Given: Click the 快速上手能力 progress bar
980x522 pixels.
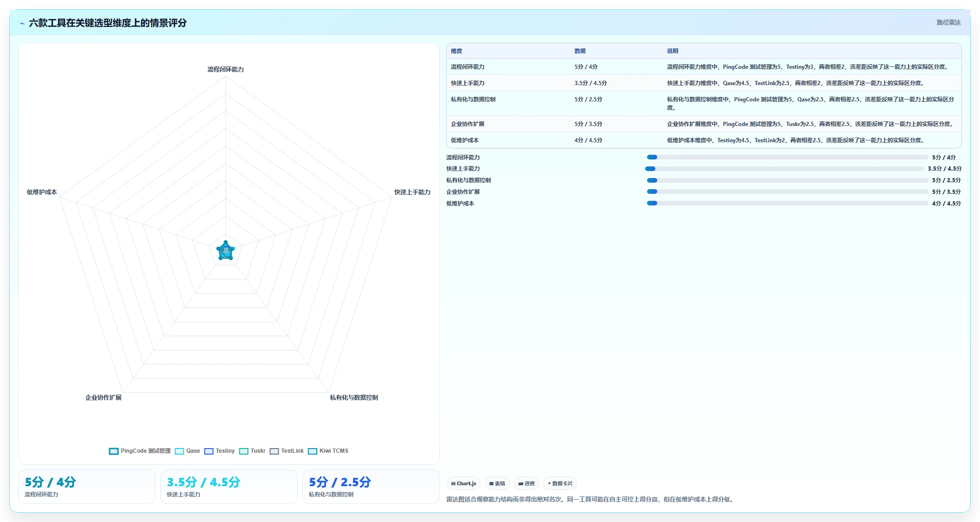Looking at the screenshot, I should tap(784, 169).
